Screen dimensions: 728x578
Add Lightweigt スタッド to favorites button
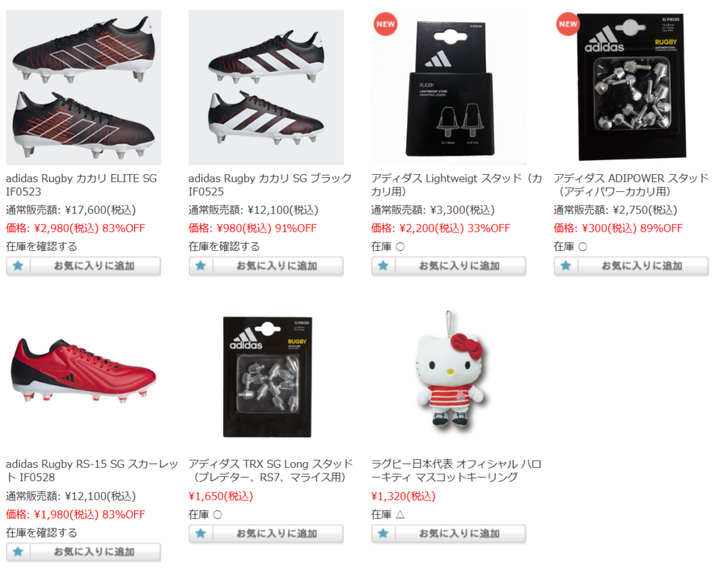pyautogui.click(x=449, y=266)
